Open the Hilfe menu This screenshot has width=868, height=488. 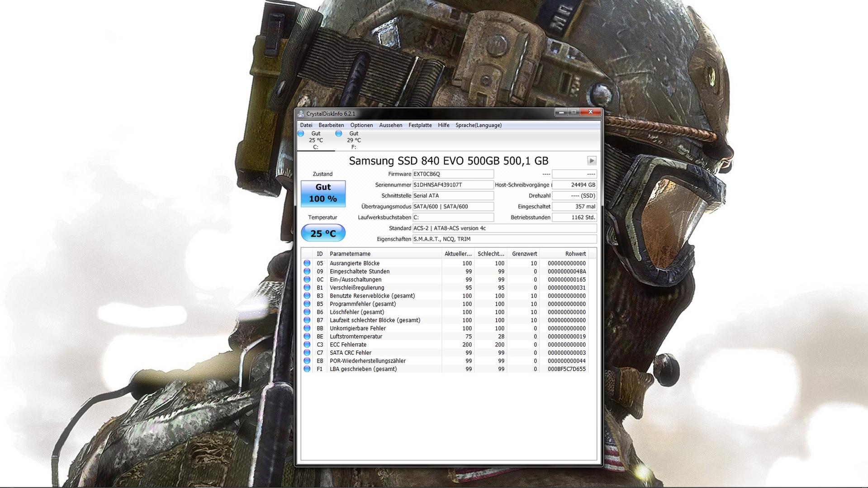(x=444, y=125)
